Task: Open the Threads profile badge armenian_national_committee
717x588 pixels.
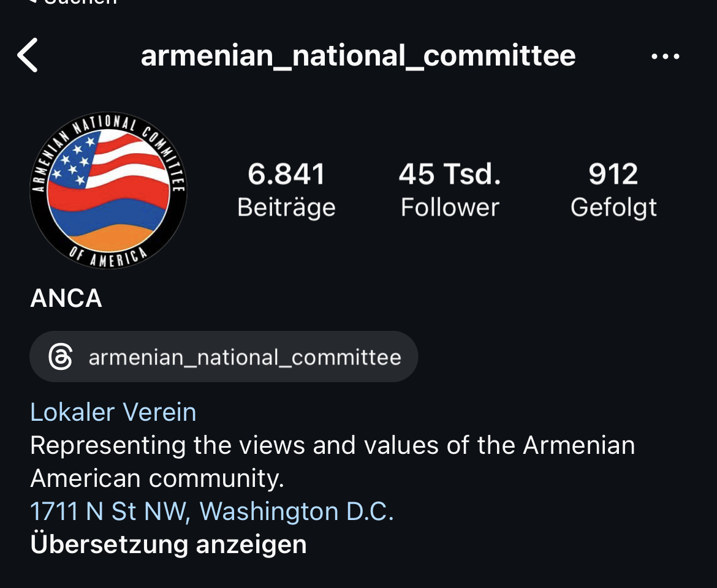Action: tap(224, 357)
